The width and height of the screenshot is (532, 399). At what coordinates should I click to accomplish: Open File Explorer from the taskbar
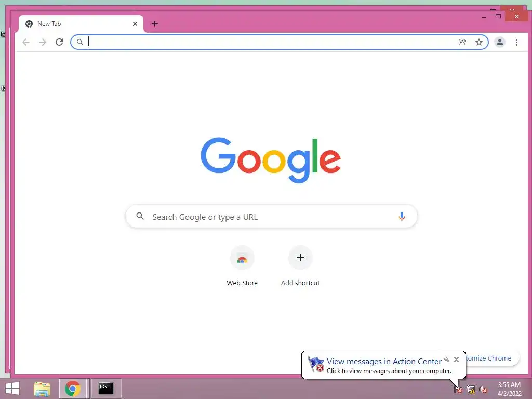[x=42, y=389]
